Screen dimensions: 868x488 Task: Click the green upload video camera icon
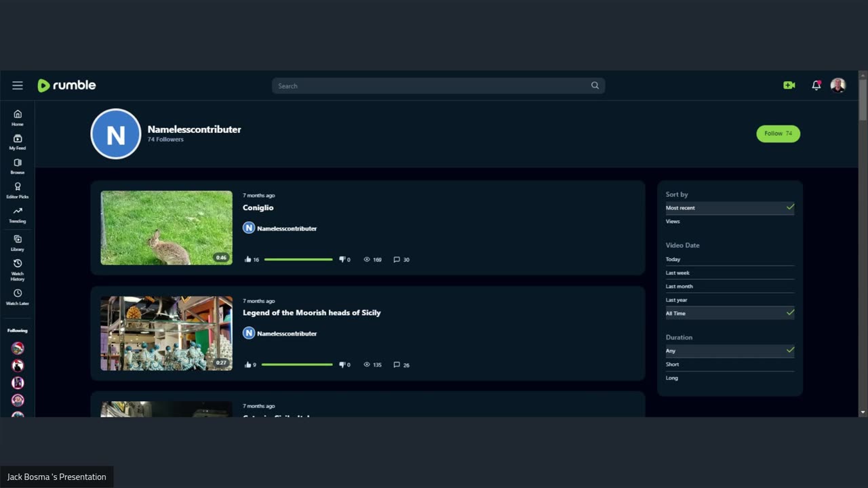(x=789, y=85)
